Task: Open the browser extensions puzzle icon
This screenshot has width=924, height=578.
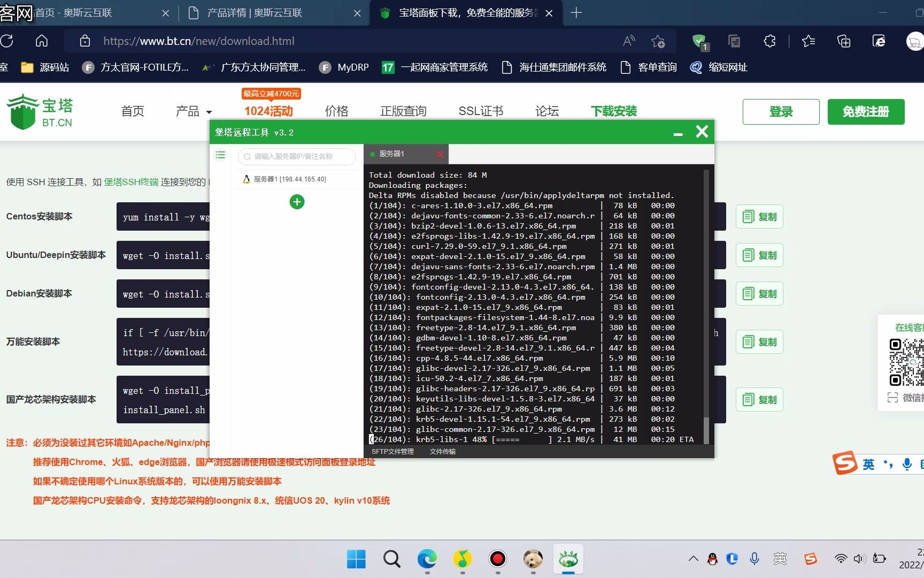Action: [x=769, y=41]
